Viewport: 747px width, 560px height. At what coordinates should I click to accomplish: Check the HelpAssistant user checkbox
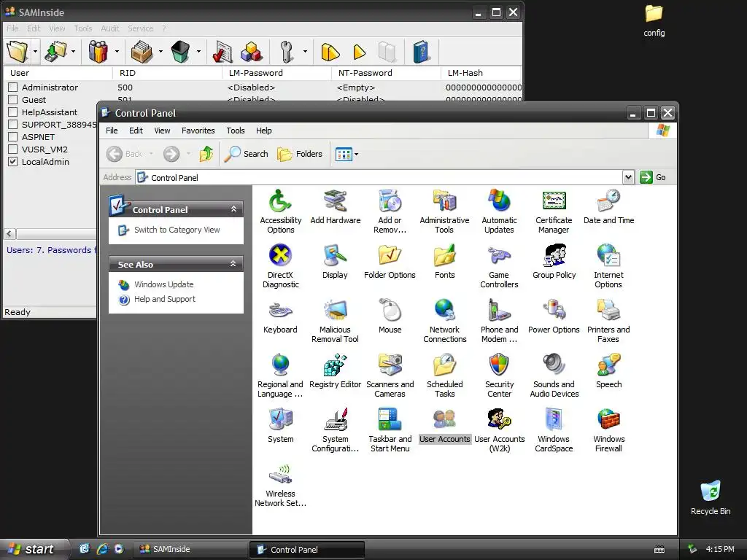tap(13, 112)
